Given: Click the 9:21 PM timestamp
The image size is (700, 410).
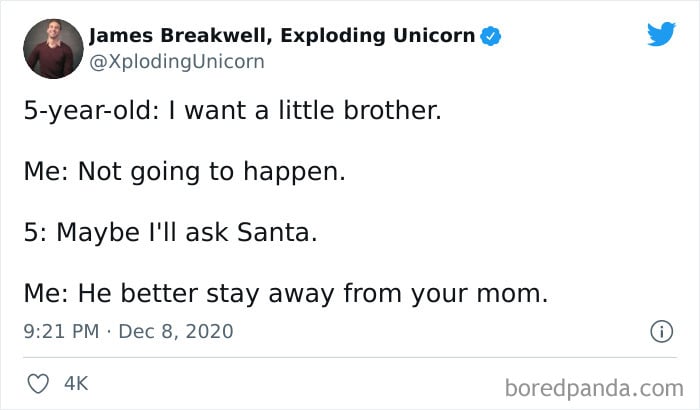Looking at the screenshot, I should pos(61,331).
